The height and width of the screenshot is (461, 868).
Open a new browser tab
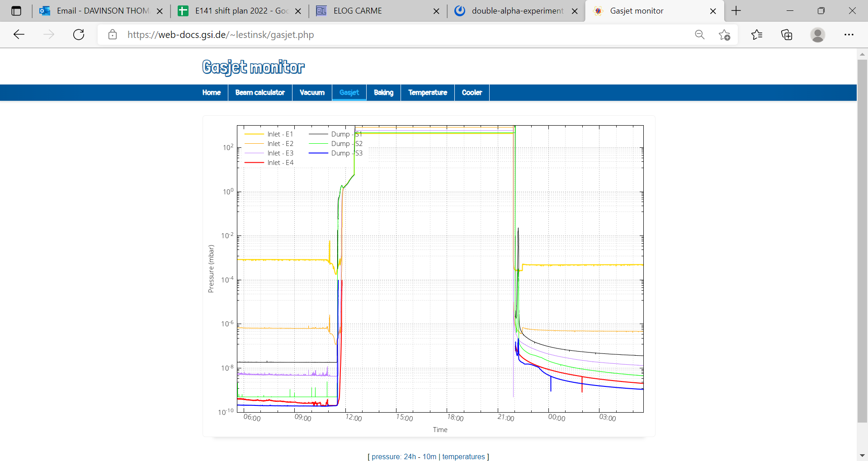tap(736, 11)
